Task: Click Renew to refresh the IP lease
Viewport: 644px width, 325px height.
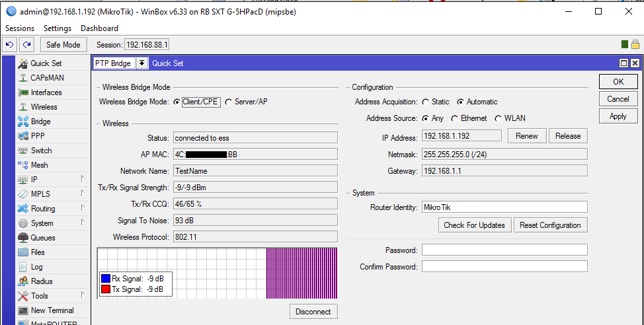Action: click(527, 136)
